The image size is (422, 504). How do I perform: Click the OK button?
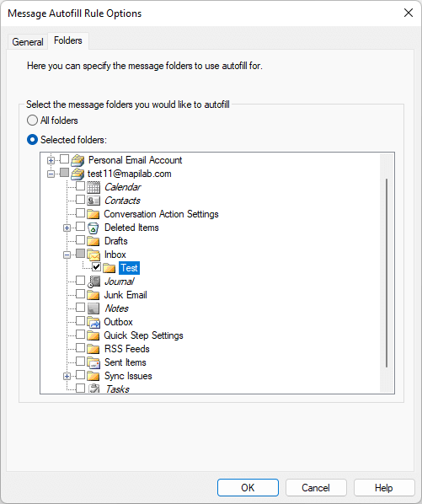[248, 488]
